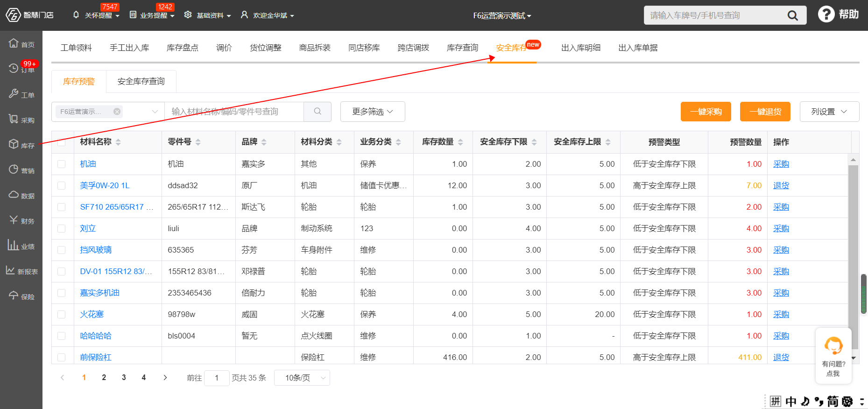The width and height of the screenshot is (868, 409).
Task: Check the SF710 265/65R17 row checkbox
Action: tap(62, 207)
